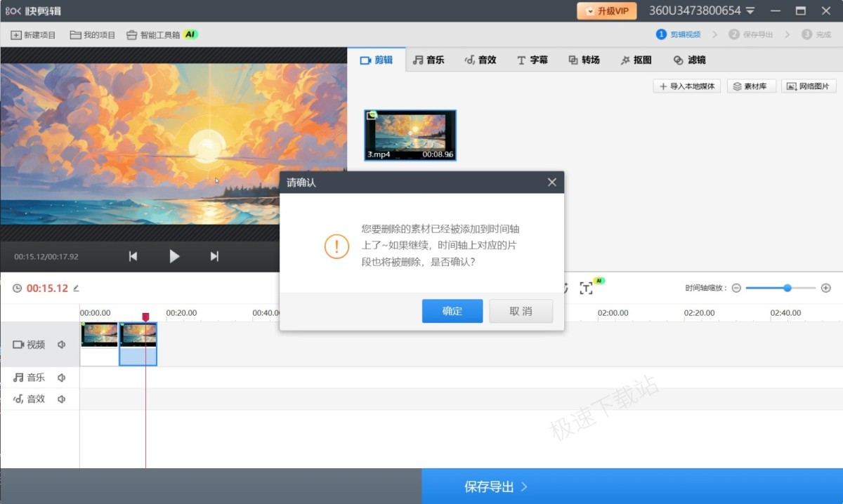This screenshot has height=504, width=843.
Task: Go to step 2 保存导出
Action: coord(750,34)
